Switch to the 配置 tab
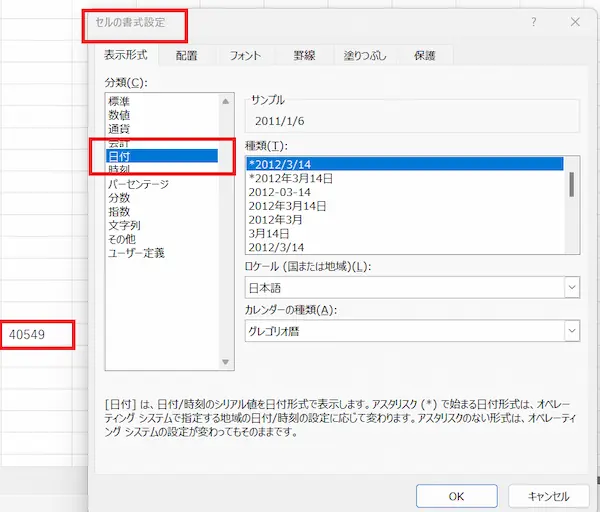 click(x=186, y=55)
